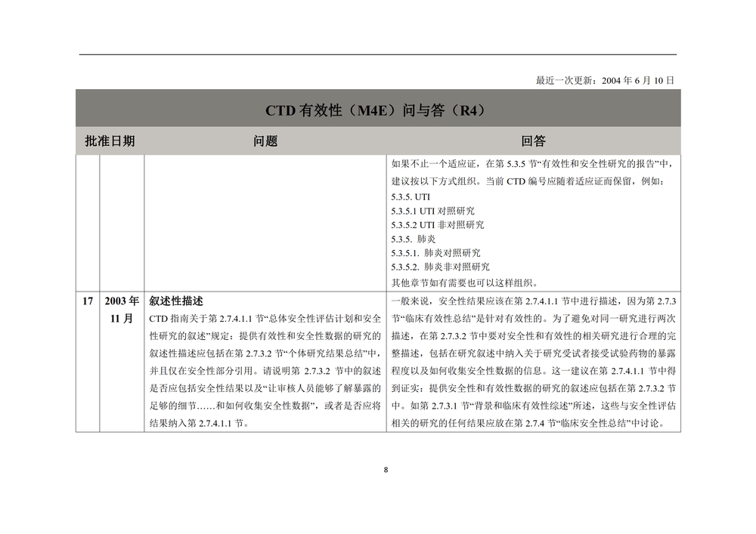Click the question's last line "结果纳入第 2.7.4.1.1 节。"
Screen dimensions: 756x534
coord(197,424)
